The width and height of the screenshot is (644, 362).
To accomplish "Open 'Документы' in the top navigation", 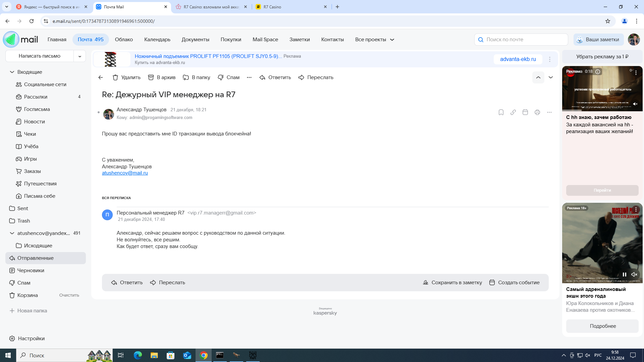I will (196, 40).
